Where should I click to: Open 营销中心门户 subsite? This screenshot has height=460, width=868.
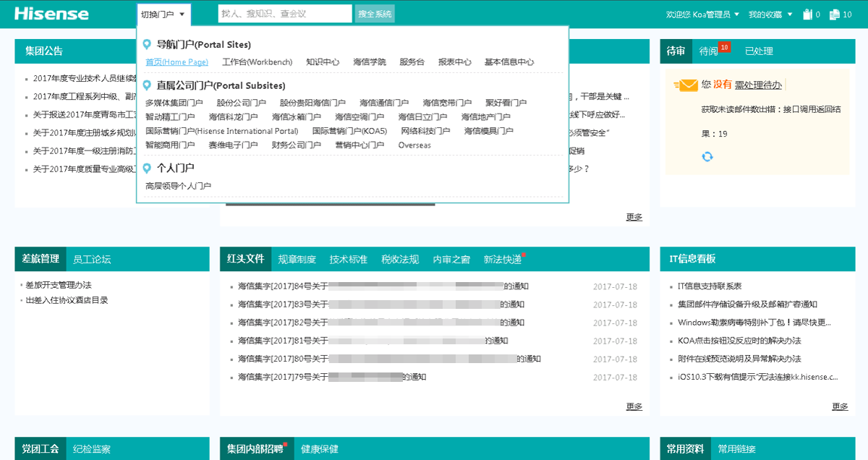coord(359,145)
